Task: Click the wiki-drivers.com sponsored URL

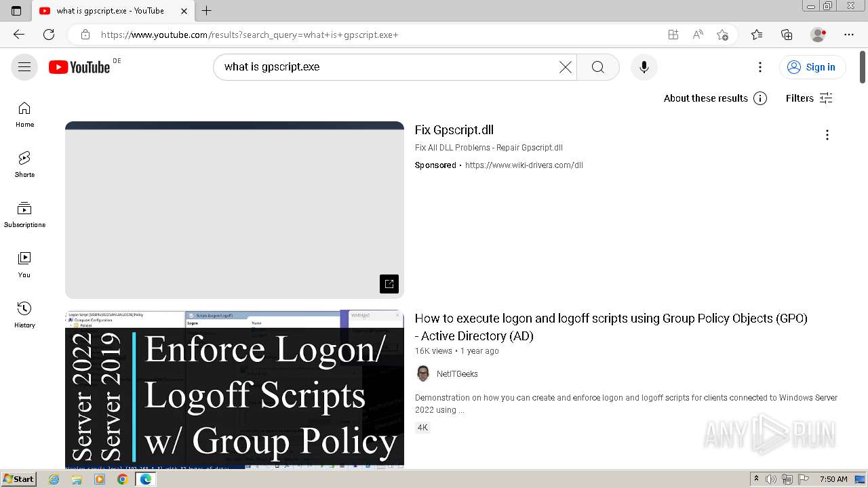Action: click(524, 165)
